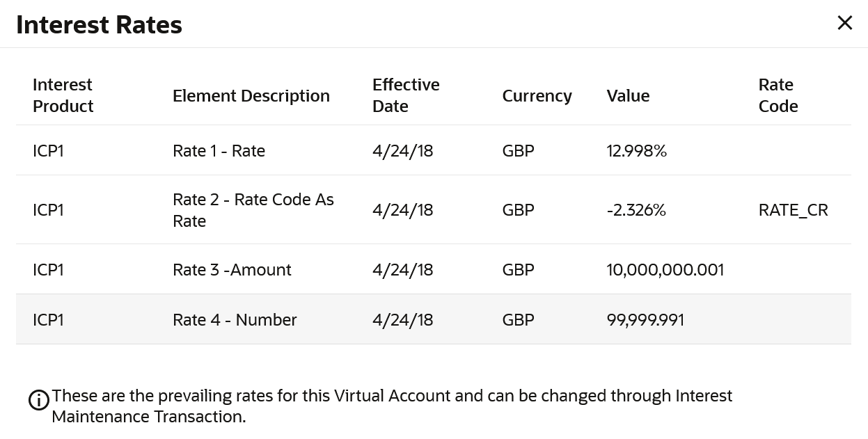Select the Rate 3 -Amount row

[232, 270]
